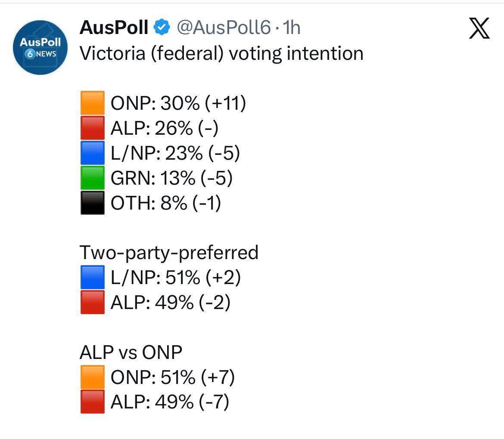The image size is (504, 439).
Task: Open the @AusPoll6 handle link
Action: point(224,28)
